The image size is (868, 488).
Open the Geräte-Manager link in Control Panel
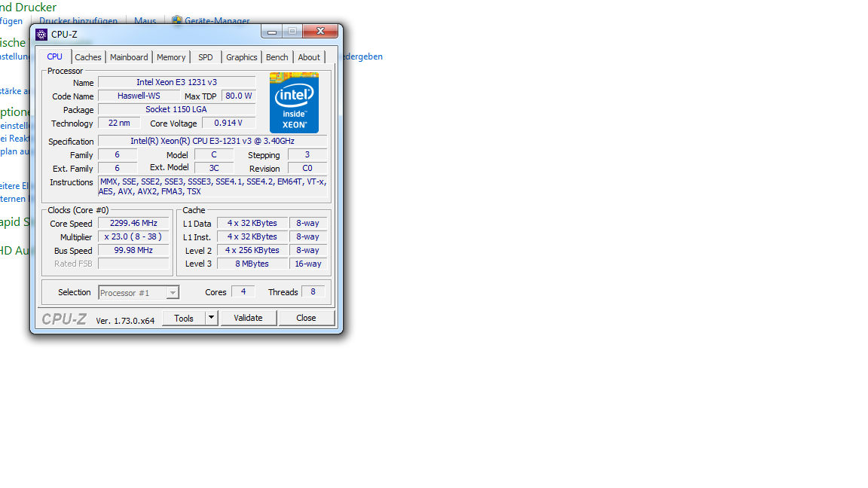click(x=217, y=20)
